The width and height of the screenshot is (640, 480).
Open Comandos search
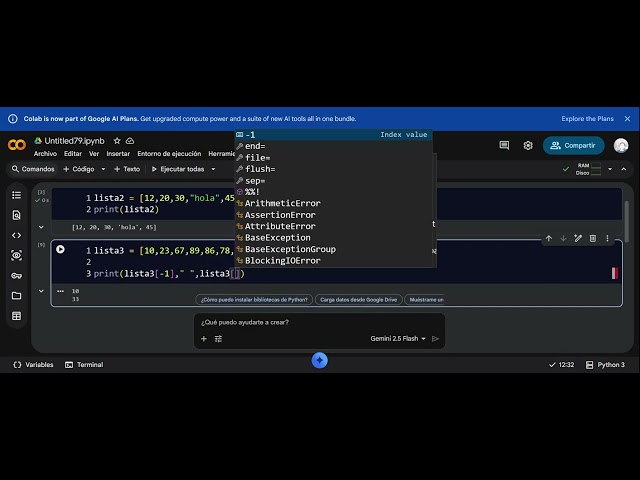33,169
